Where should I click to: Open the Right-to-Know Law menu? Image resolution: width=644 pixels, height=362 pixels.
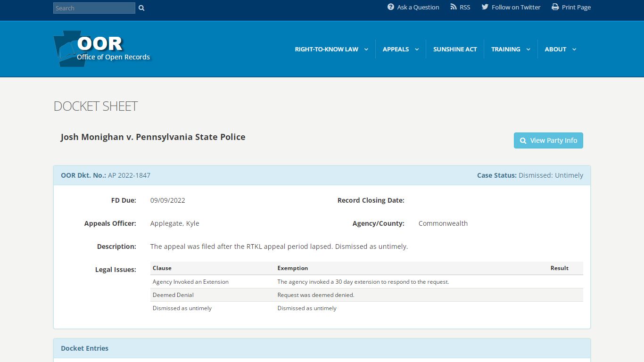pyautogui.click(x=327, y=49)
